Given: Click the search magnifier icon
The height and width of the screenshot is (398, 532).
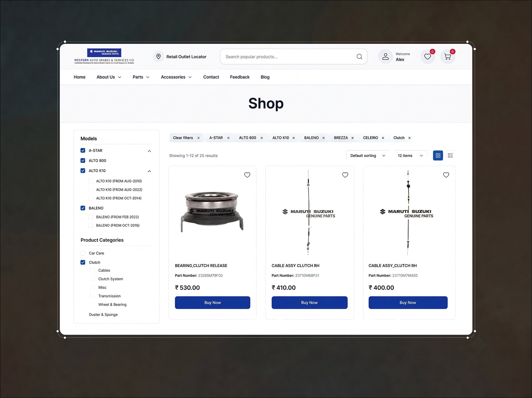Looking at the screenshot, I should [359, 57].
